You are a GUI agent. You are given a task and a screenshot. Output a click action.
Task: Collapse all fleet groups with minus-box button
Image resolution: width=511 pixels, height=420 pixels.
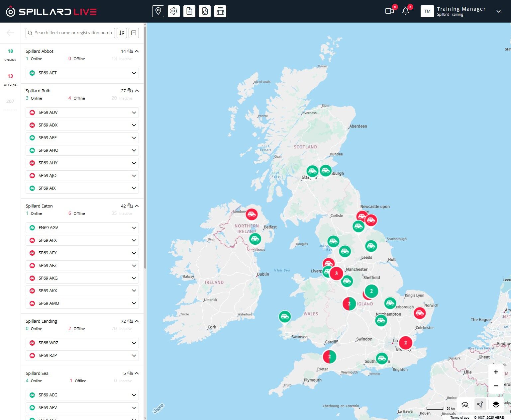click(x=134, y=33)
